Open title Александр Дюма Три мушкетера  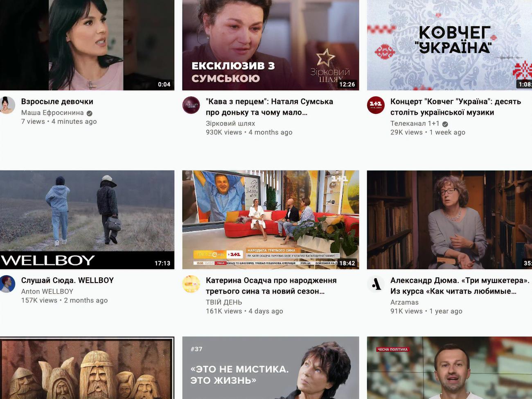pos(460,286)
